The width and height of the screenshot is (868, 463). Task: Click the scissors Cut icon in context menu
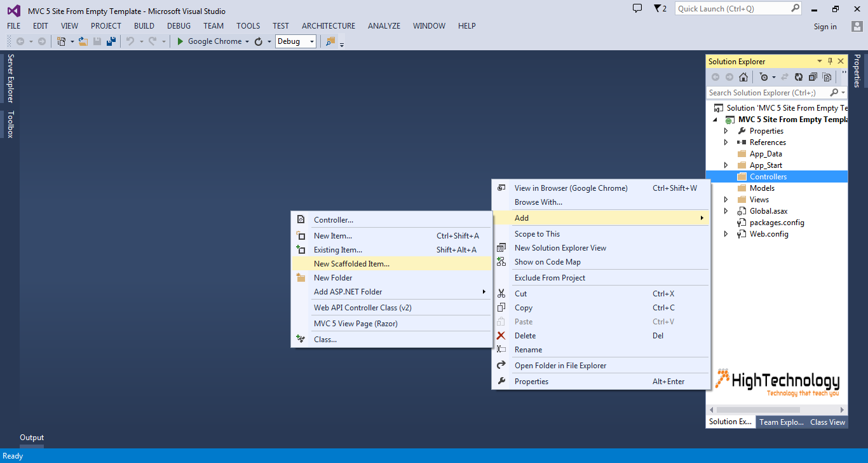click(501, 294)
